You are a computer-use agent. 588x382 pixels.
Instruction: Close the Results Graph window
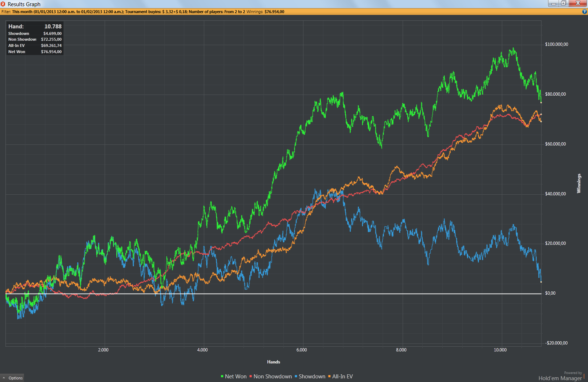pos(578,3)
